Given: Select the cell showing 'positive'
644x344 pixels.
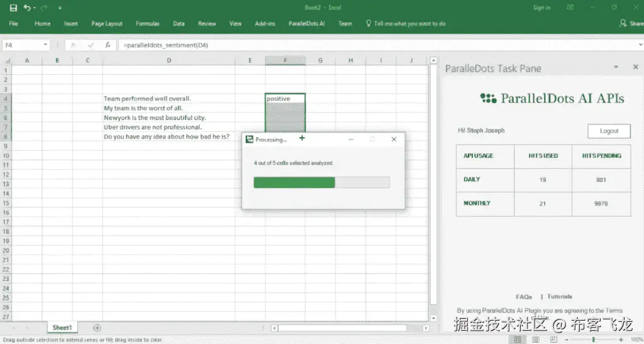Looking at the screenshot, I should click(285, 99).
